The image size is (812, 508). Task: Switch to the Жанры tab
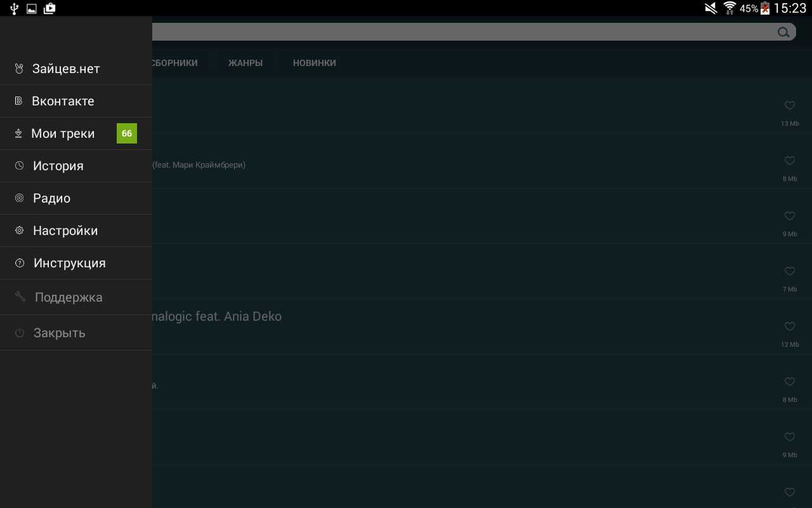coord(246,63)
